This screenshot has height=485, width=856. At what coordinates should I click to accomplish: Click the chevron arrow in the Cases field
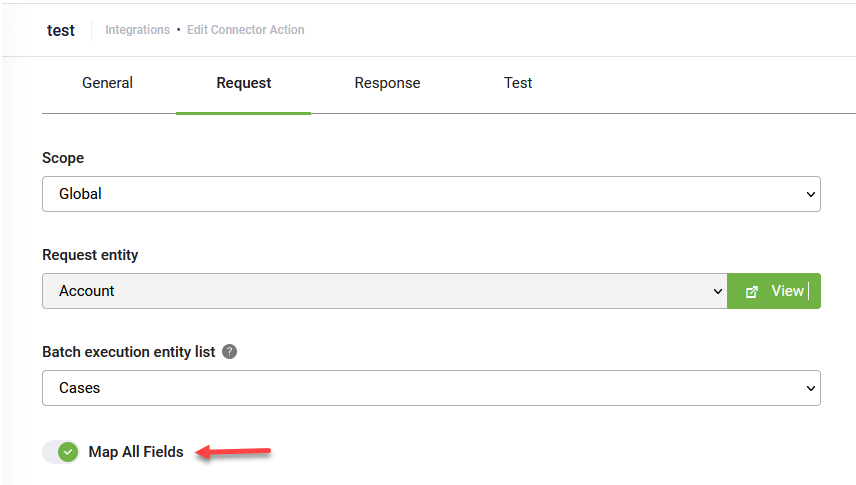[810, 388]
